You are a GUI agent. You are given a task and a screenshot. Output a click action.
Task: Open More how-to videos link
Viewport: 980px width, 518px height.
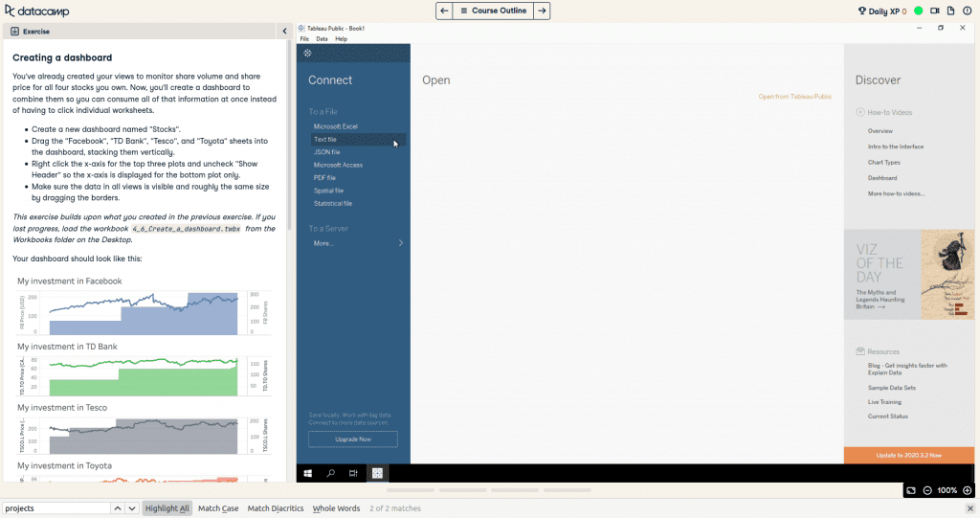[896, 193]
